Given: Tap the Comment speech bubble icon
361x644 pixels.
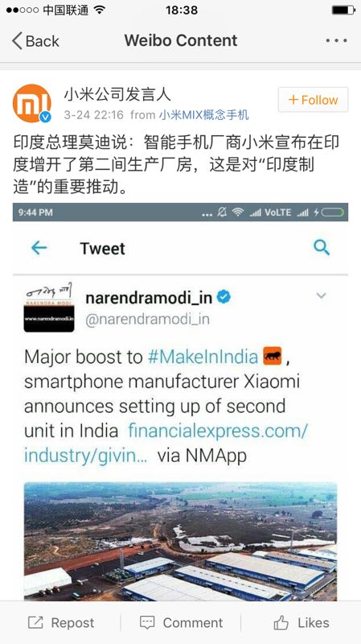Looking at the screenshot, I should point(147,622).
